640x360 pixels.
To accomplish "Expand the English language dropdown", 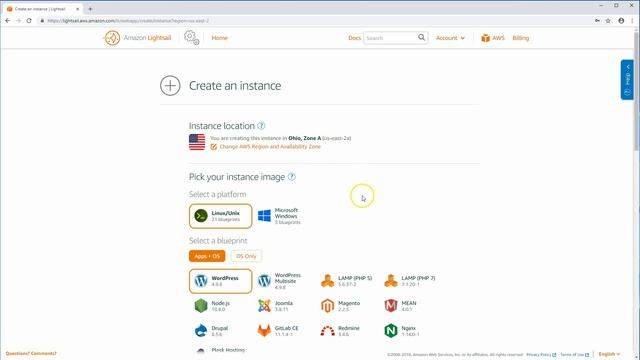I will coord(609,354).
